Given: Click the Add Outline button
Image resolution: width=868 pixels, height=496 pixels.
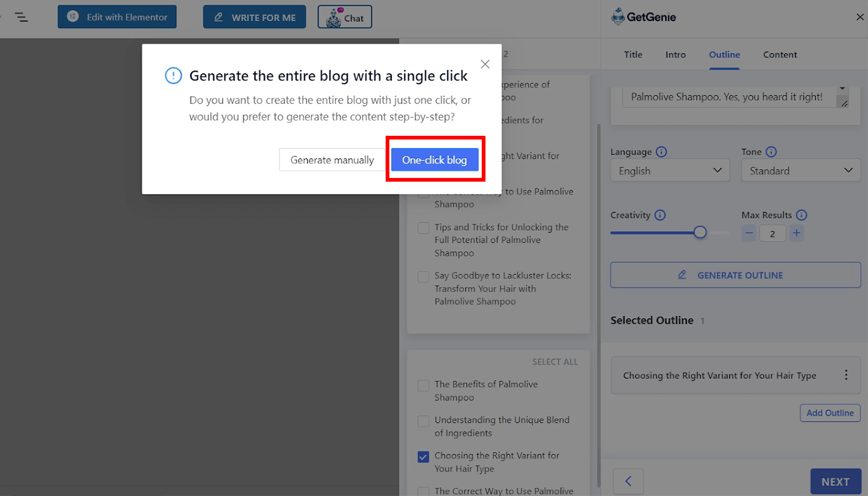Looking at the screenshot, I should [830, 413].
